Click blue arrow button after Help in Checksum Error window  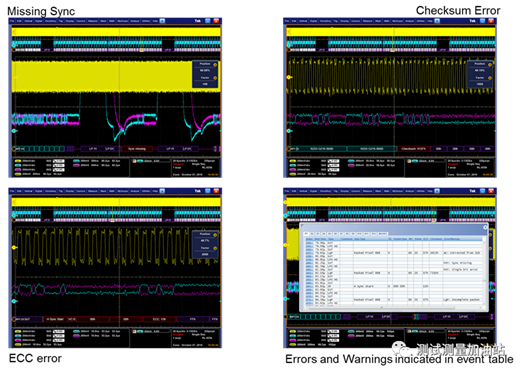pyautogui.click(x=437, y=21)
